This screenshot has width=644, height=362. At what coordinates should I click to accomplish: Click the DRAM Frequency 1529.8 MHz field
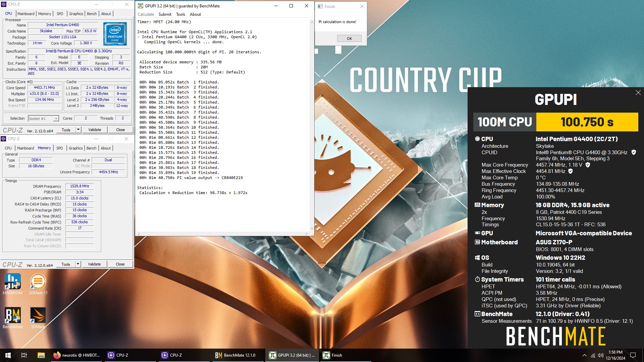(x=79, y=186)
